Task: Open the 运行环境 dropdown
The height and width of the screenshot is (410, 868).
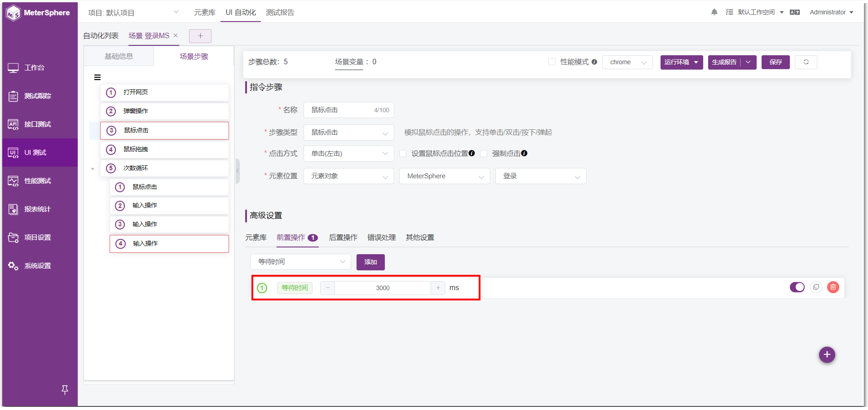Action: tap(682, 62)
